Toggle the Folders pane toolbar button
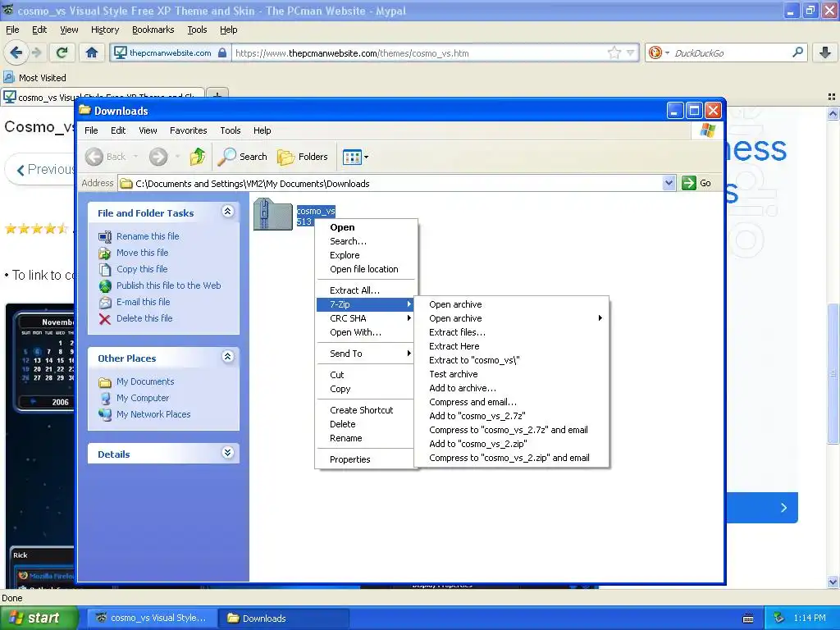This screenshot has width=840, height=630. tap(302, 157)
